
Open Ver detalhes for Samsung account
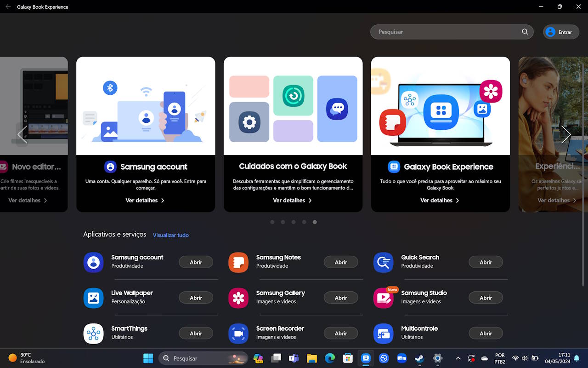(145, 201)
